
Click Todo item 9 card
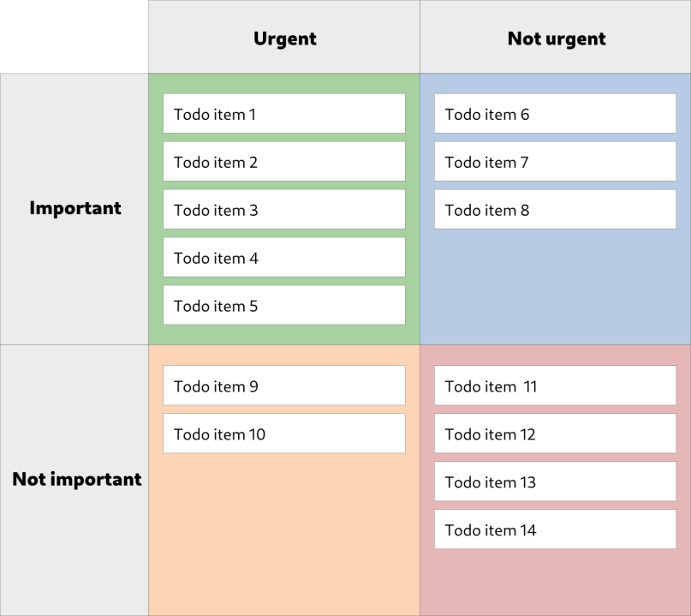[x=283, y=386]
